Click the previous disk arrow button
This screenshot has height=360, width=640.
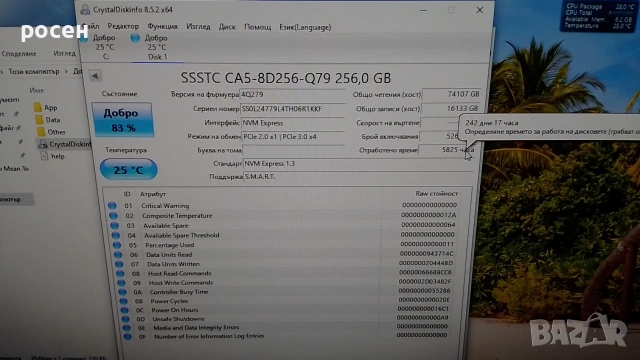95,76
